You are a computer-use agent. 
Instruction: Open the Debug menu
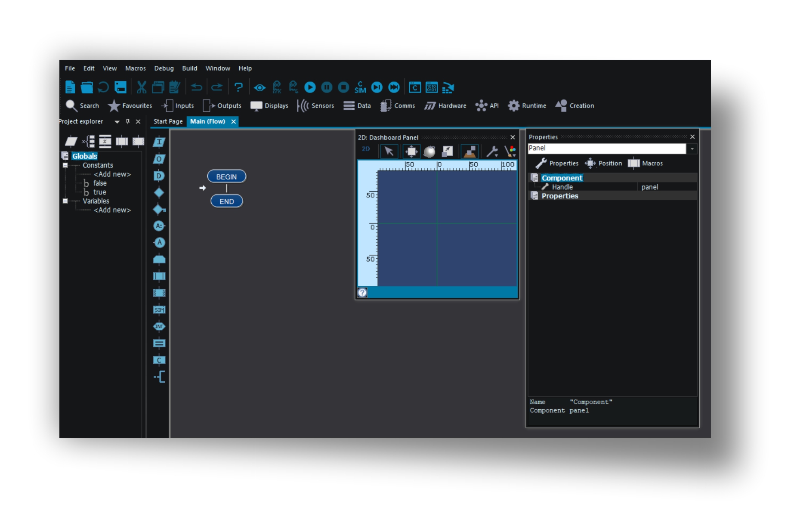coord(164,68)
